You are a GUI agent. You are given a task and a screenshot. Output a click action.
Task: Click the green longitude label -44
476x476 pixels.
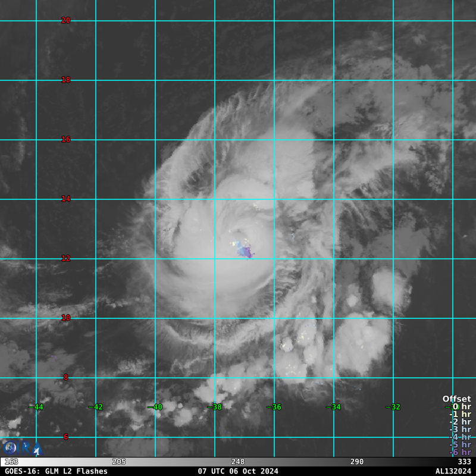tap(36, 407)
